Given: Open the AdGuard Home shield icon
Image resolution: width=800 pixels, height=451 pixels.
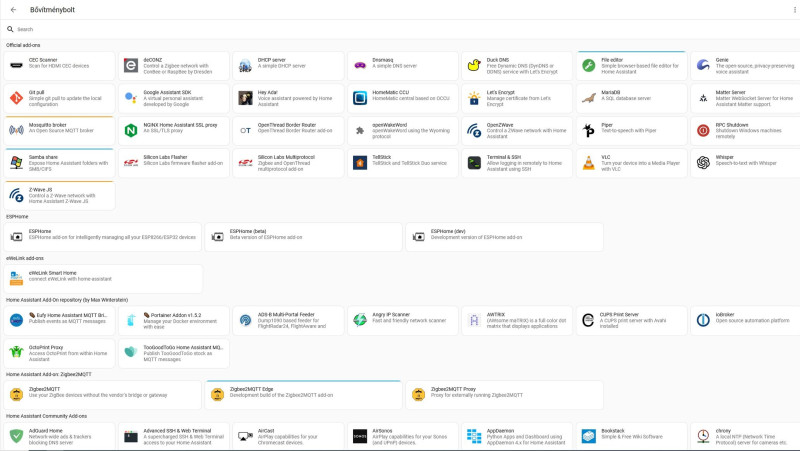Looking at the screenshot, I should coord(16,436).
